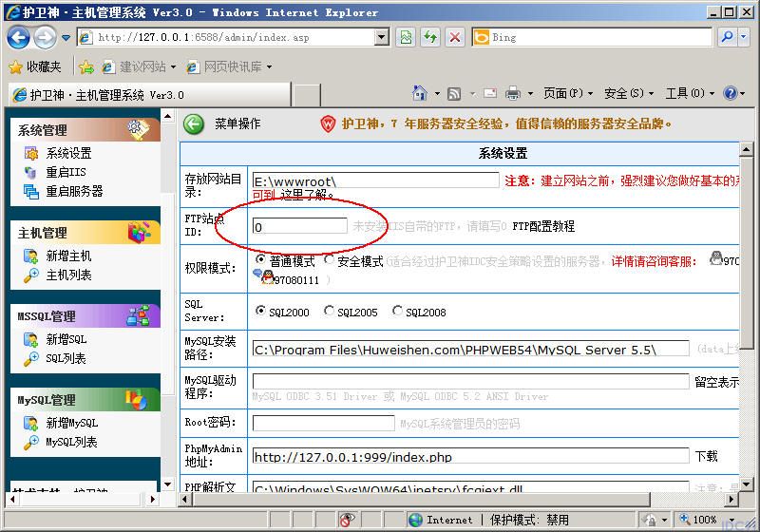
Task: Click the PhpMyAdmin地址 input field
Action: point(470,456)
